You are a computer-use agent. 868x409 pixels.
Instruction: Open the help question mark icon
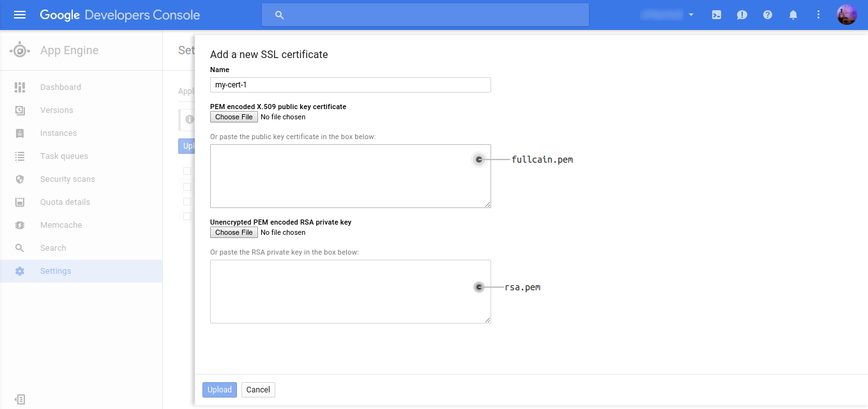768,15
